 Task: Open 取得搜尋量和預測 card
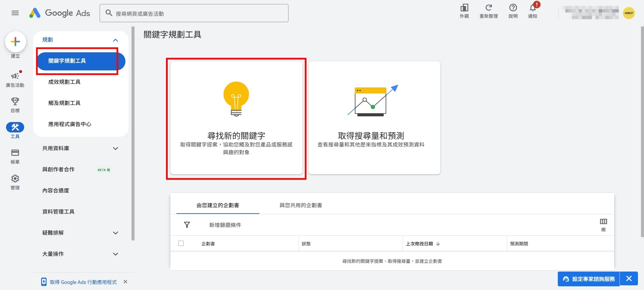[x=374, y=118]
